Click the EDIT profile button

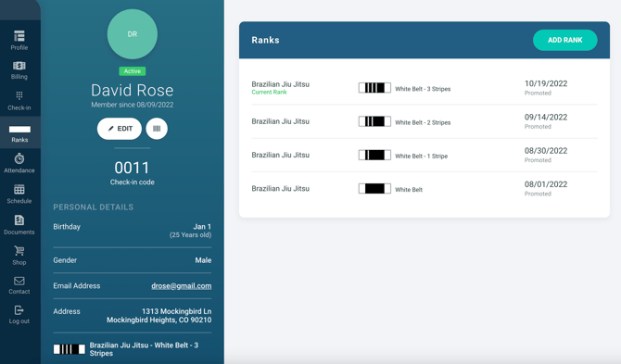(x=120, y=129)
